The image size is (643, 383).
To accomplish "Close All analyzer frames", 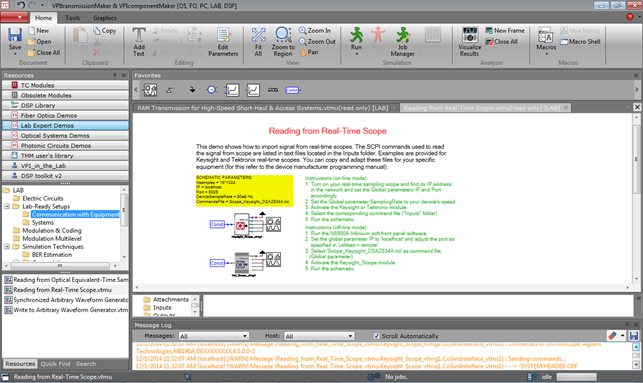I will click(501, 41).
